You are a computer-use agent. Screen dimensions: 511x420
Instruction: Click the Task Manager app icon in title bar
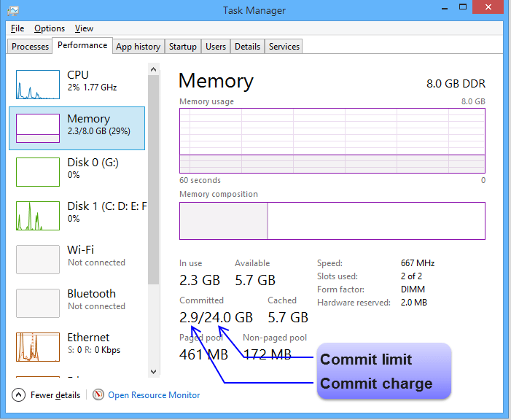click(x=12, y=10)
